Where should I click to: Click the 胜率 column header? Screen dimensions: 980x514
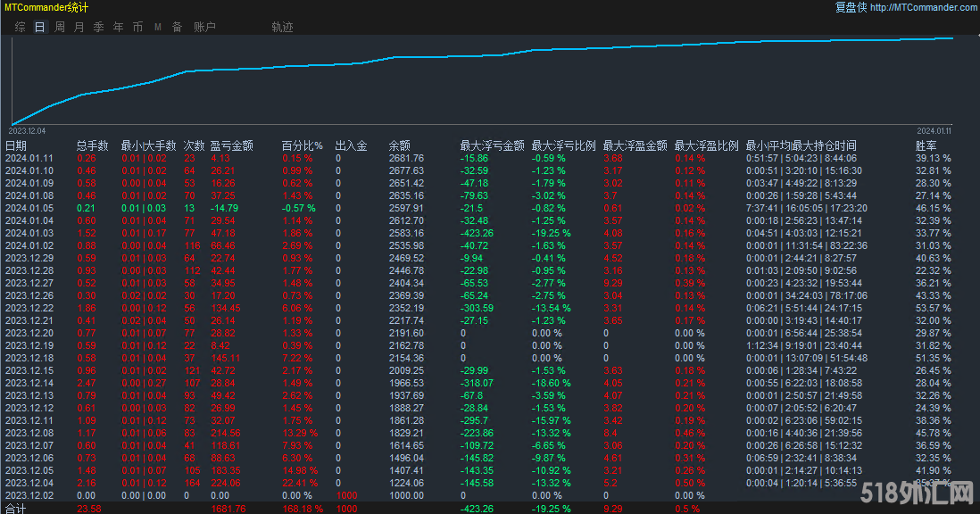coord(926,145)
